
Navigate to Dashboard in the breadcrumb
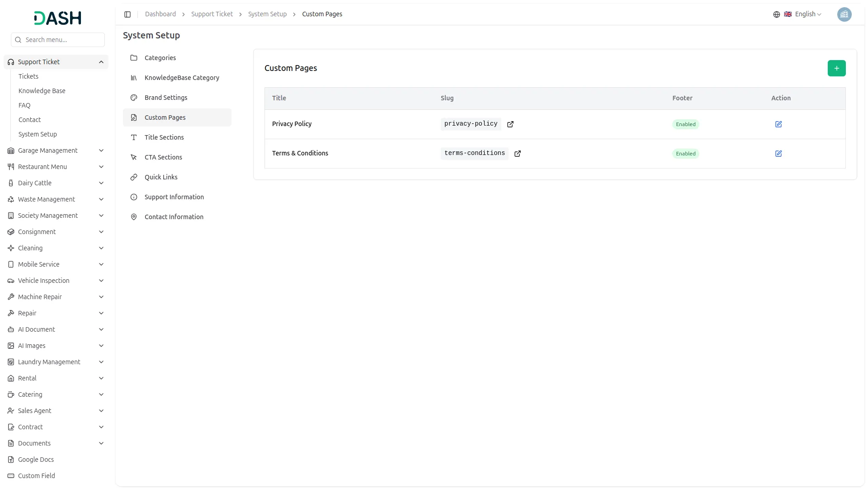point(160,14)
